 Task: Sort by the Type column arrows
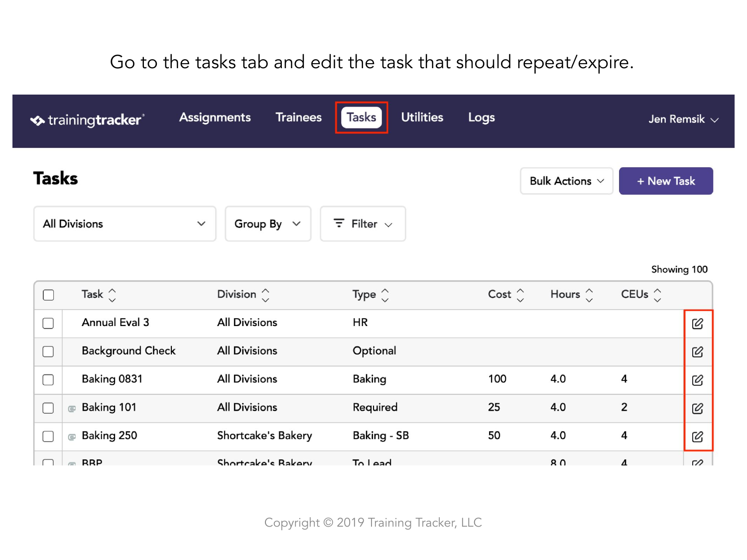[x=385, y=295]
